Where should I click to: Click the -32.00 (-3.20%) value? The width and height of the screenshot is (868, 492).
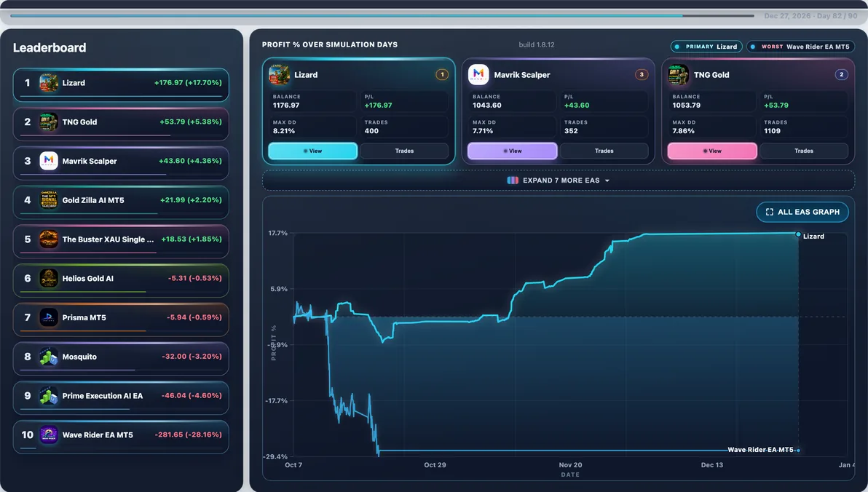pos(192,357)
